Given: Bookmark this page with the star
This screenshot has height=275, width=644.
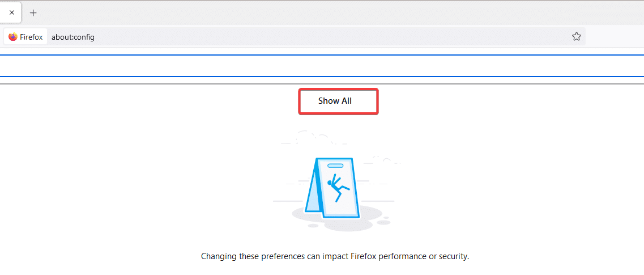Looking at the screenshot, I should [x=577, y=36].
